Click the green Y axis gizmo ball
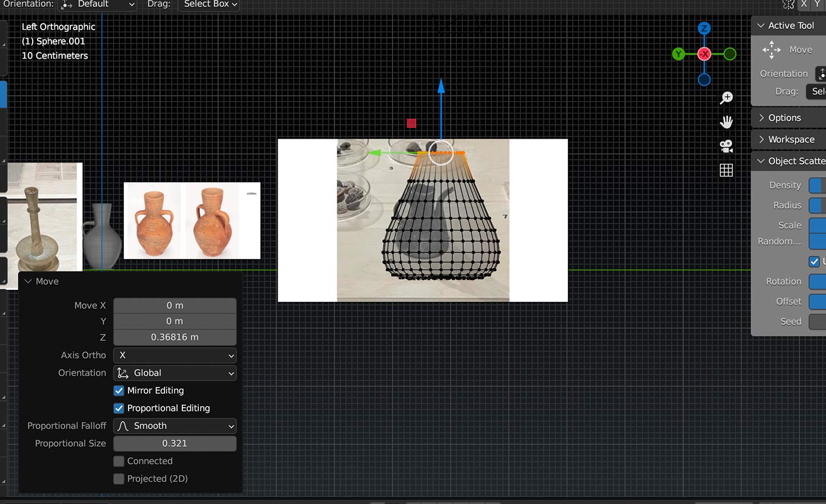The height and width of the screenshot is (504, 826). 678,54
